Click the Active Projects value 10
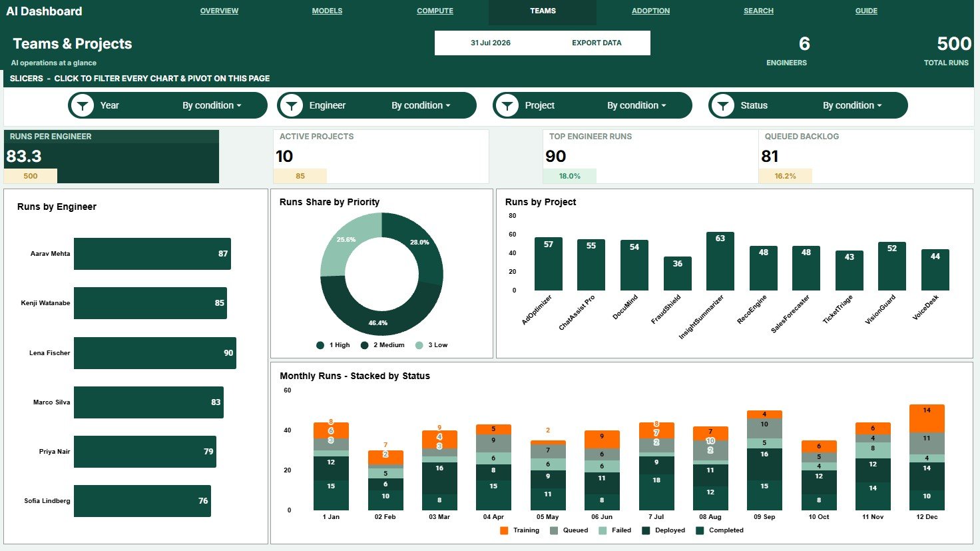This screenshot has height=551, width=980. click(x=284, y=157)
